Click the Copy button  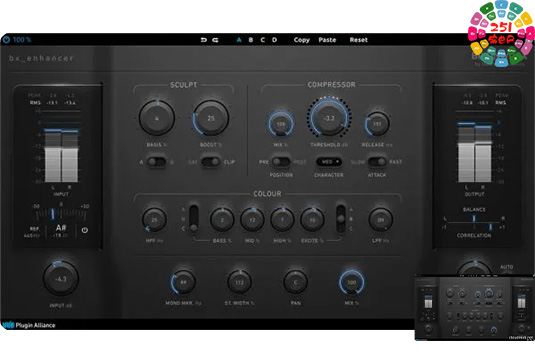pyautogui.click(x=302, y=40)
